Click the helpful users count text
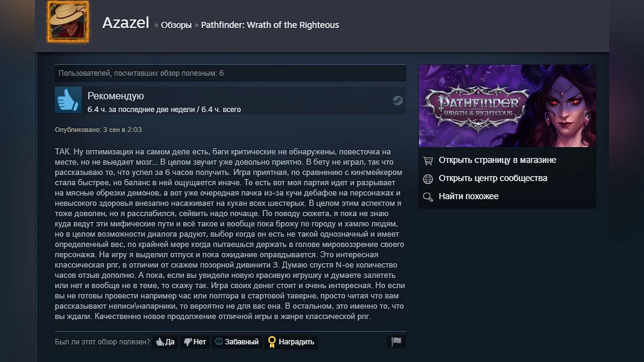644x362 pixels. pos(141,73)
